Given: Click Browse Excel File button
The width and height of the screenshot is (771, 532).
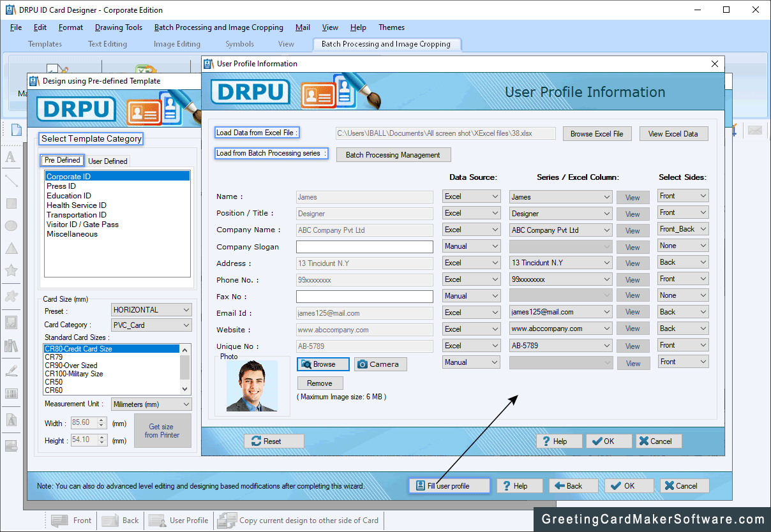Looking at the screenshot, I should tap(597, 134).
